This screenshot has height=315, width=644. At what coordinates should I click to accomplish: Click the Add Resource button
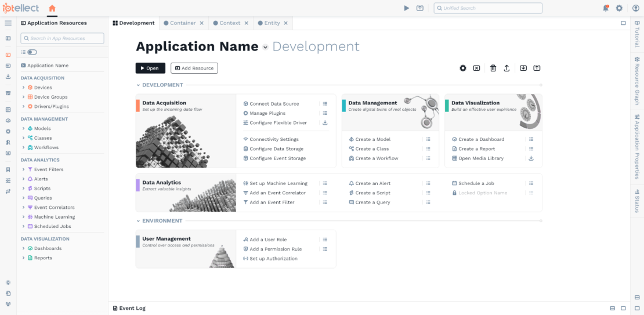coord(194,68)
